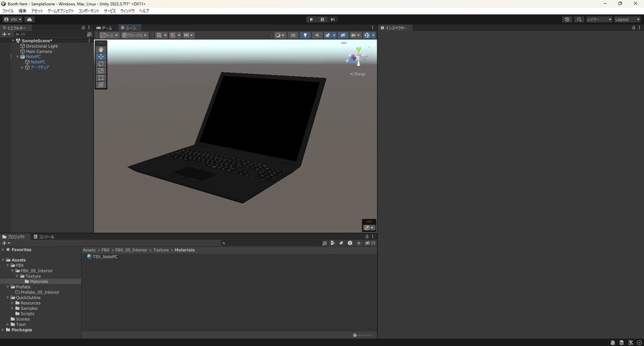Open the 編集 menu
Screen dimensions: 644x346
[x=22, y=11]
